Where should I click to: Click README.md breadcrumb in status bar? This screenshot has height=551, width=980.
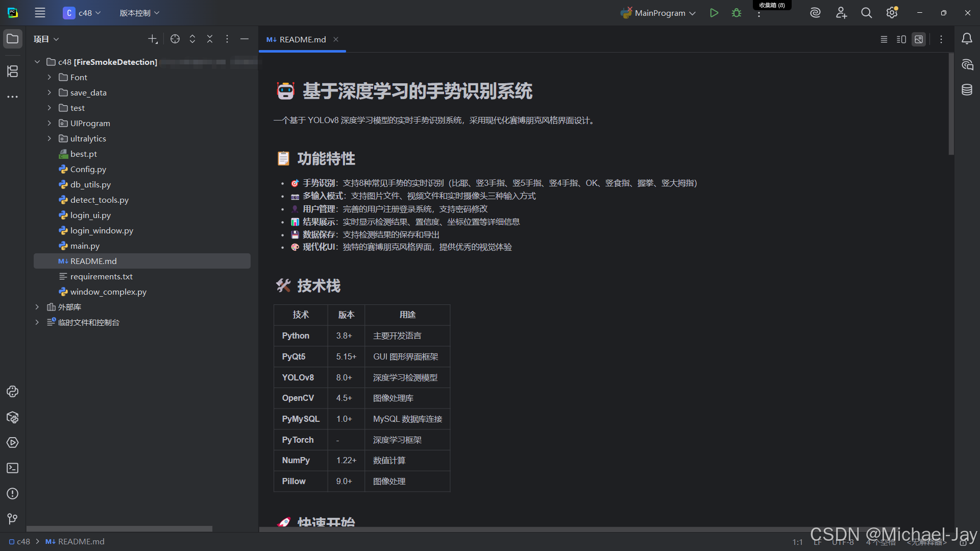tap(75, 541)
